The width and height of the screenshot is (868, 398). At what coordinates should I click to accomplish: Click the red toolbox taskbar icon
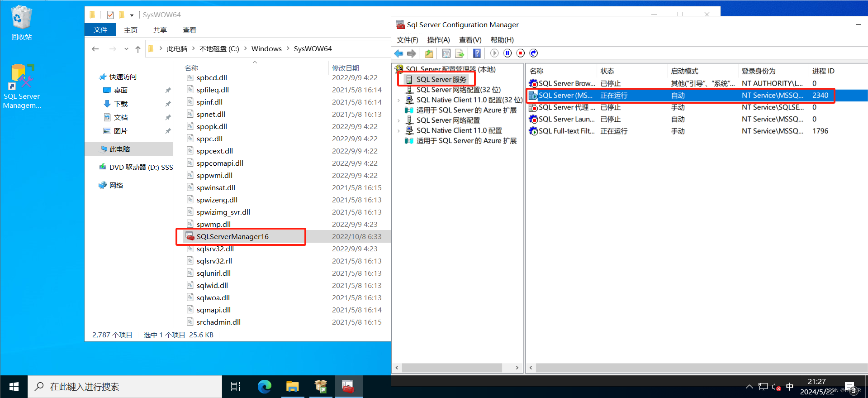[x=348, y=387]
